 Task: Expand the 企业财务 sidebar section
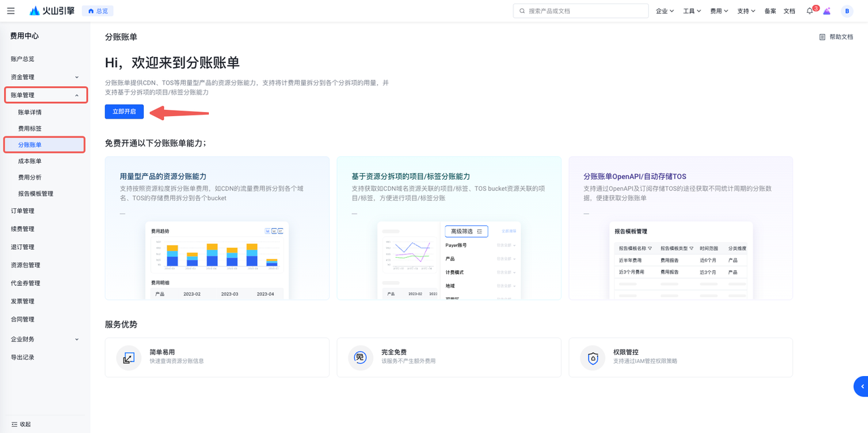[x=45, y=339]
